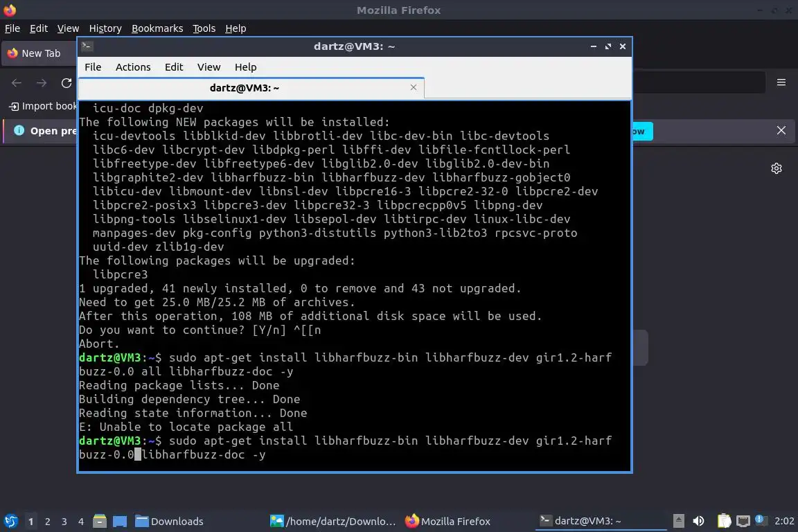Switch to workspace 2
Screen dimensions: 798x532
coord(47,522)
